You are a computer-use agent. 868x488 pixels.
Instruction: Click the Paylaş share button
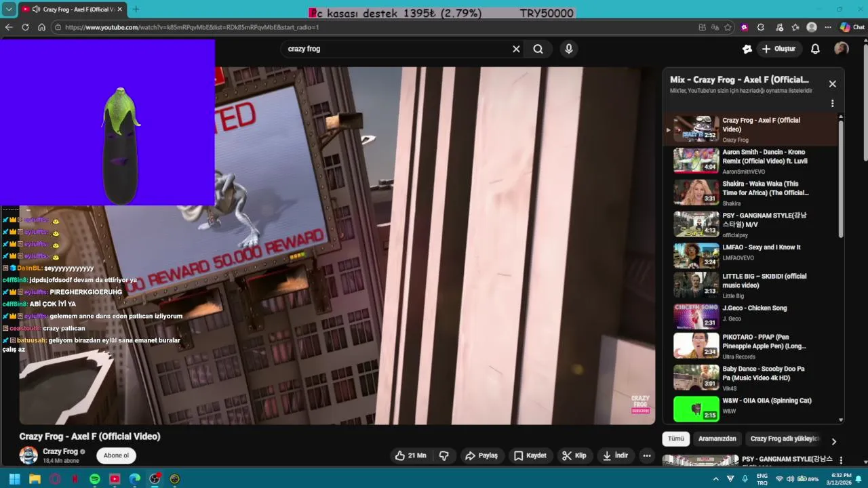coord(481,455)
